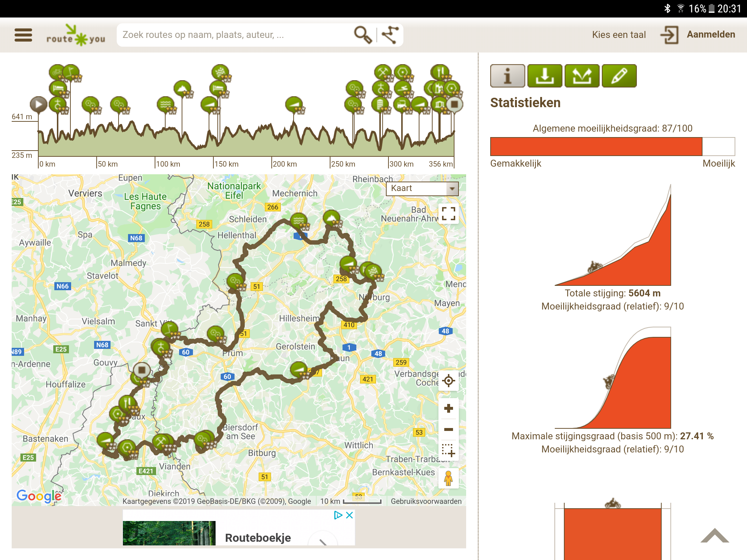Viewport: 747px width, 560px height.
Task: Click the Statistieken heading
Action: point(525,103)
